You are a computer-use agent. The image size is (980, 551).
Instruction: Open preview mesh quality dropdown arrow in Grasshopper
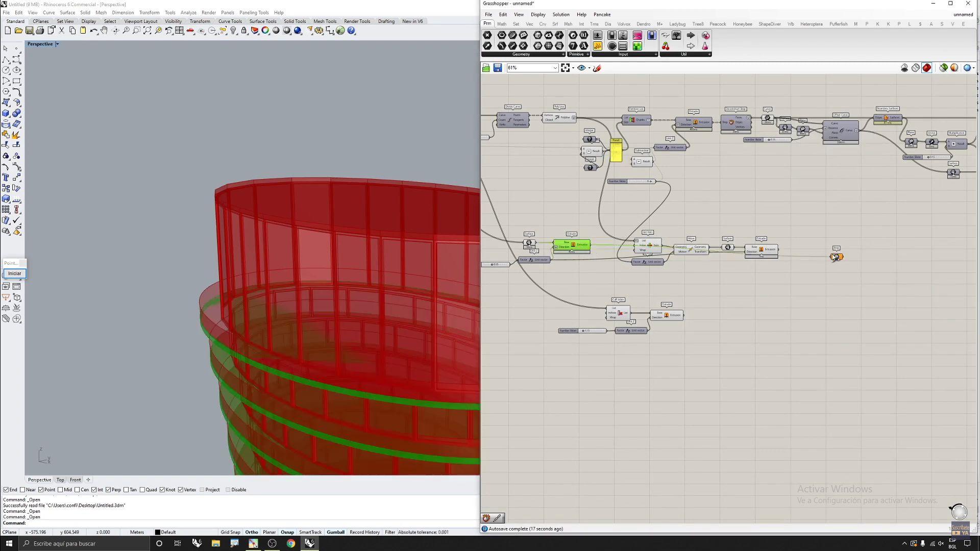[x=973, y=68]
